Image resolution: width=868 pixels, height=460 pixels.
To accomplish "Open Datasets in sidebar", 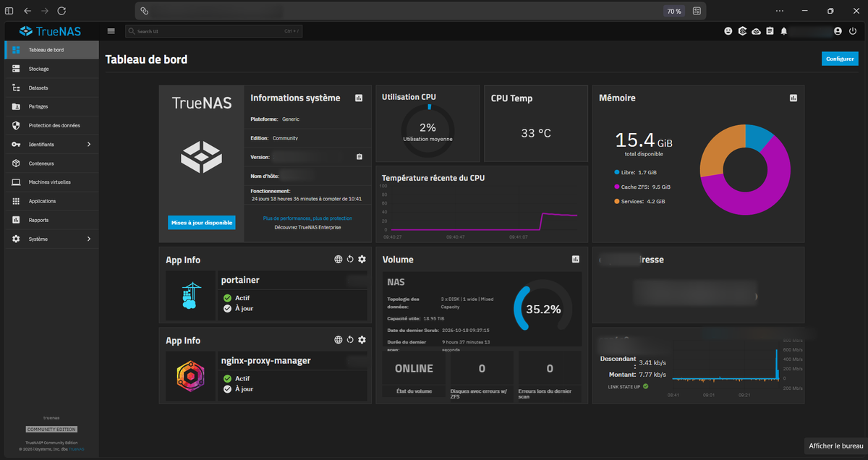I will (52, 88).
